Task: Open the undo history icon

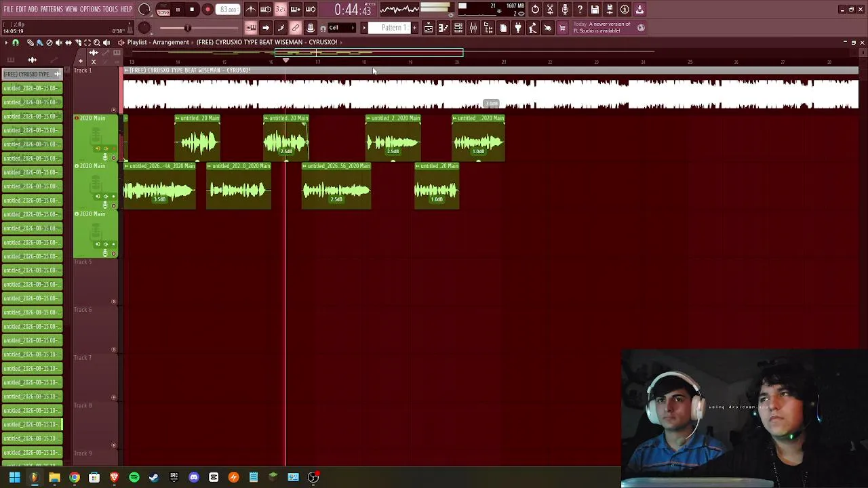Action: coord(535,9)
